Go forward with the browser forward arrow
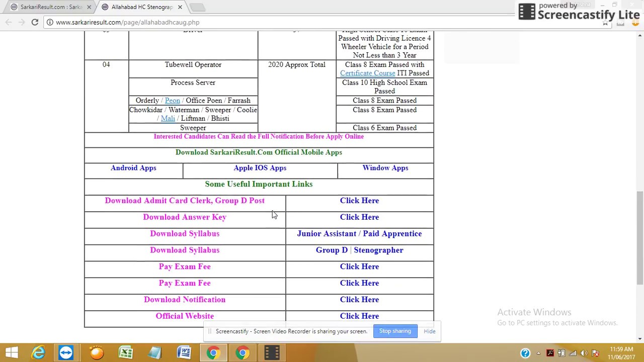The image size is (644, 362). tap(22, 22)
